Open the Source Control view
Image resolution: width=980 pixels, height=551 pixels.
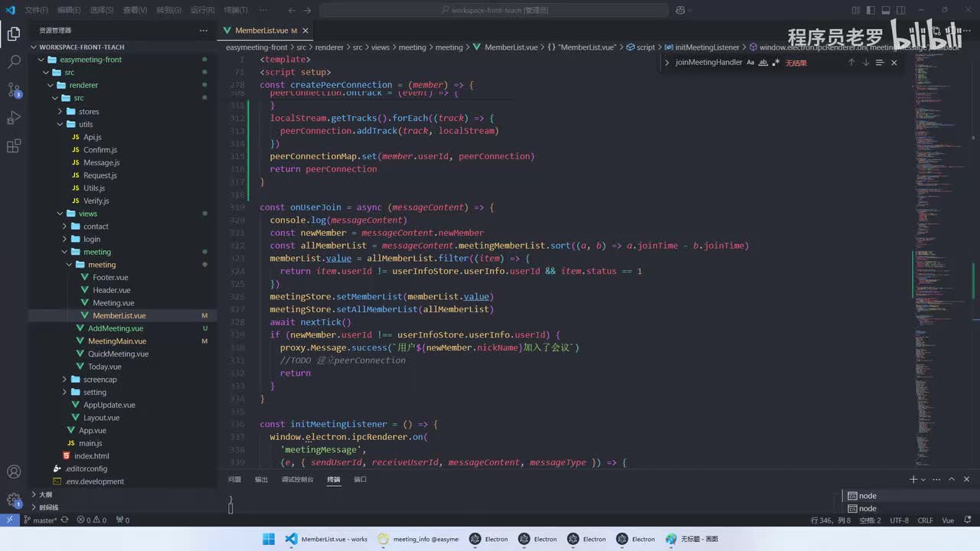point(14,90)
